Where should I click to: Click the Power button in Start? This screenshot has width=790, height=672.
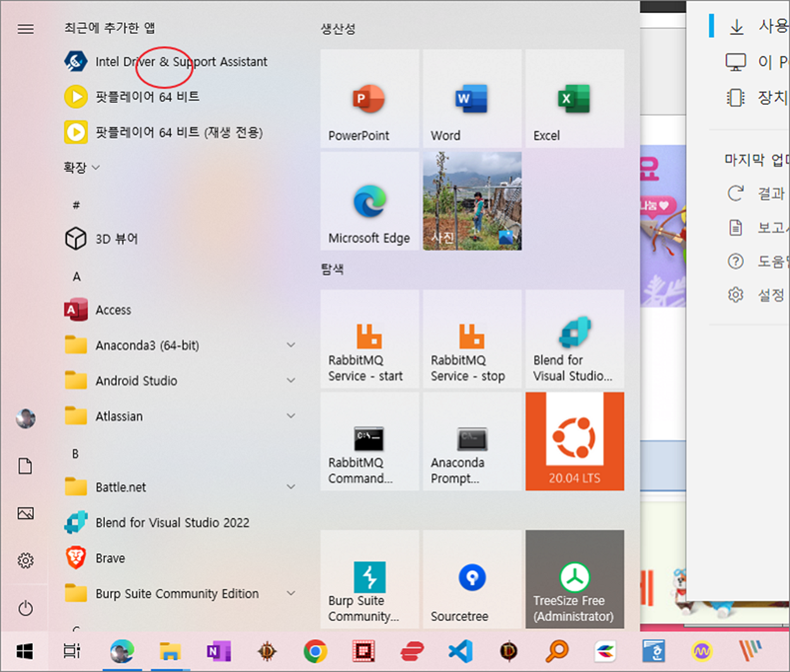(x=25, y=608)
